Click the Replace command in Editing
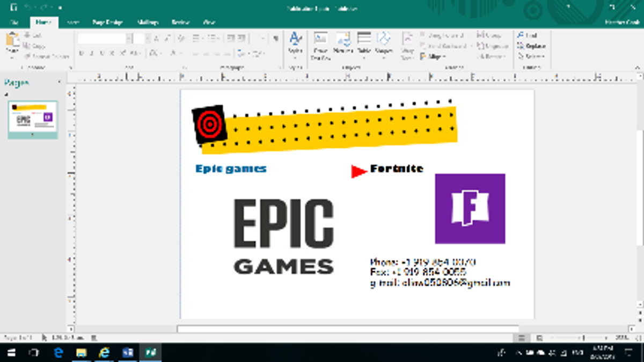The width and height of the screenshot is (644, 362). click(532, 46)
